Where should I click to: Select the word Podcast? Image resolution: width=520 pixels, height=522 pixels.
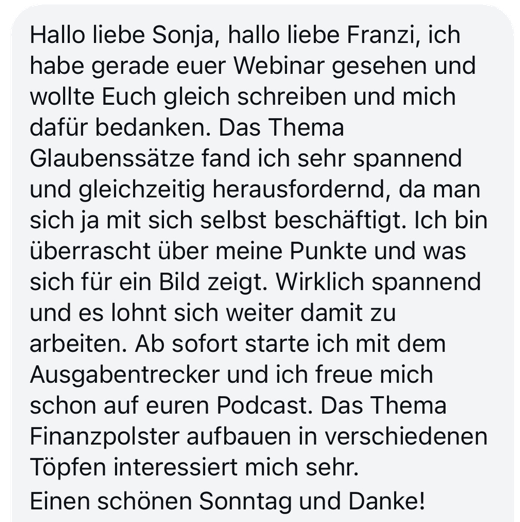265,405
